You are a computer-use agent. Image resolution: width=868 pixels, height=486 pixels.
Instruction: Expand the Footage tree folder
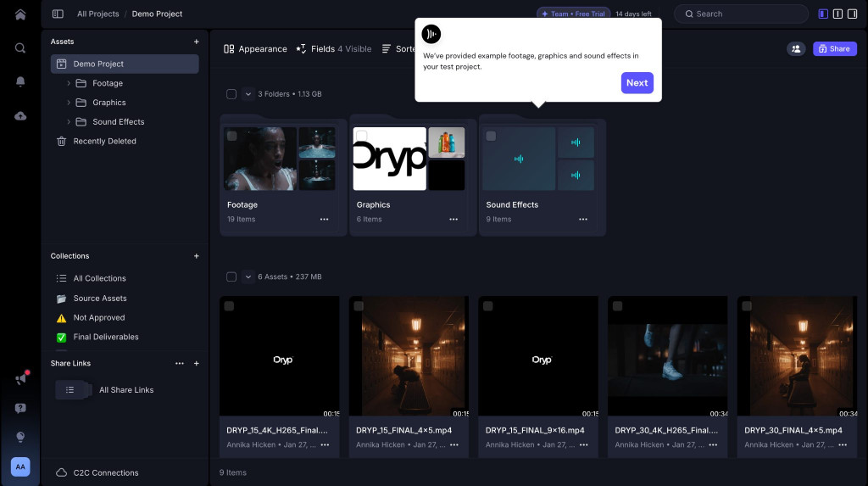(69, 83)
